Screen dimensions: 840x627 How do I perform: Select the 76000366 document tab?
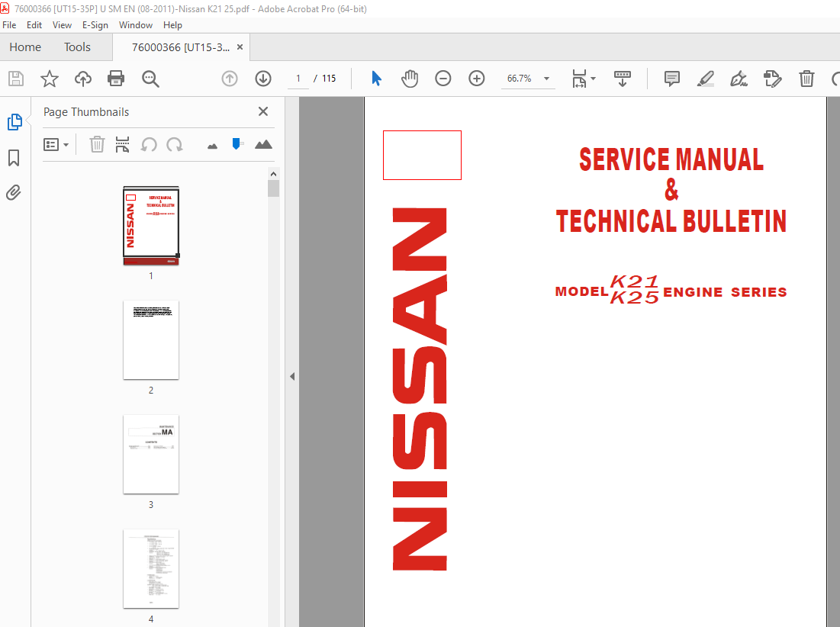[x=181, y=47]
